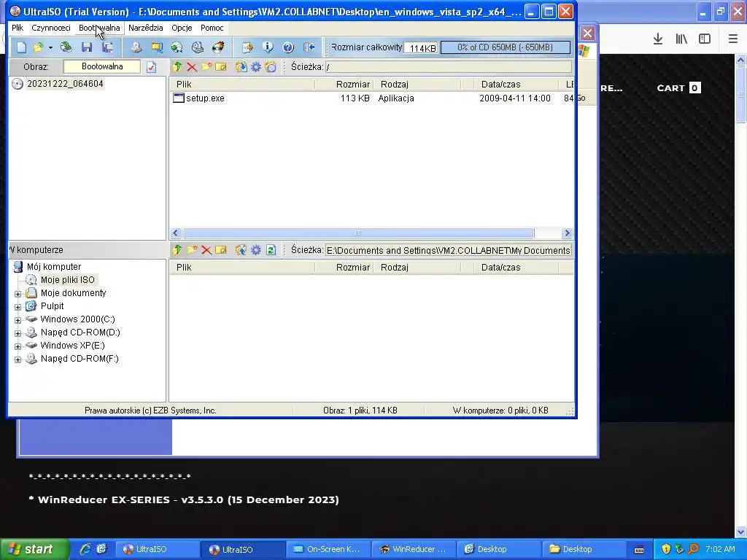Expand the Moje dokumenty tree node
Image resolution: width=747 pixels, height=560 pixels.
click(18, 294)
